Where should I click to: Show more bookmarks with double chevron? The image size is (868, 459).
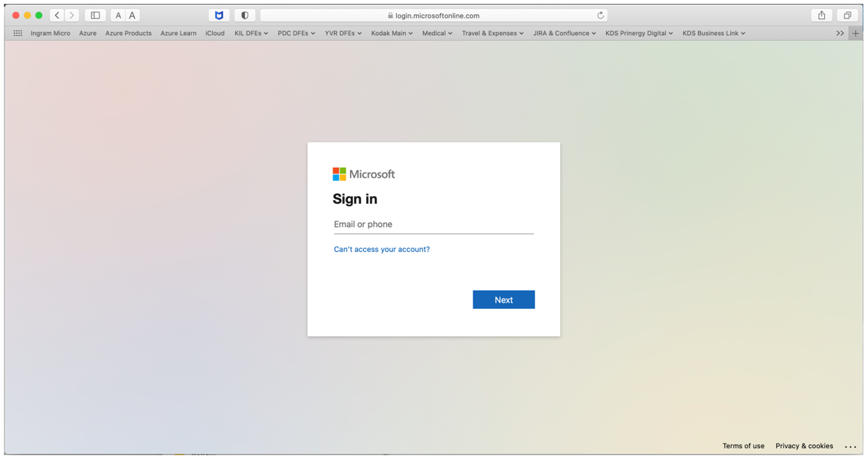pos(840,33)
